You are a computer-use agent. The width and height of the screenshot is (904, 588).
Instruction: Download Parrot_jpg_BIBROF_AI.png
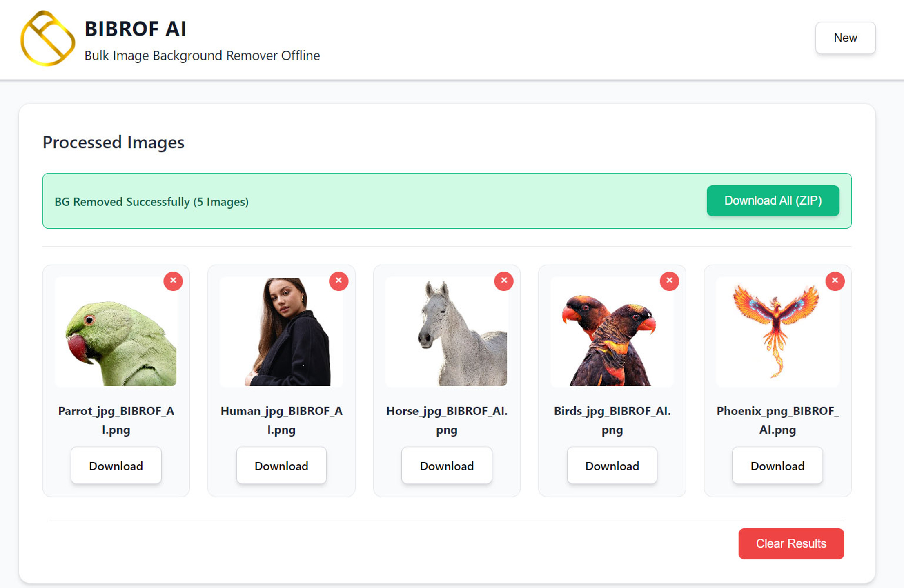(116, 465)
